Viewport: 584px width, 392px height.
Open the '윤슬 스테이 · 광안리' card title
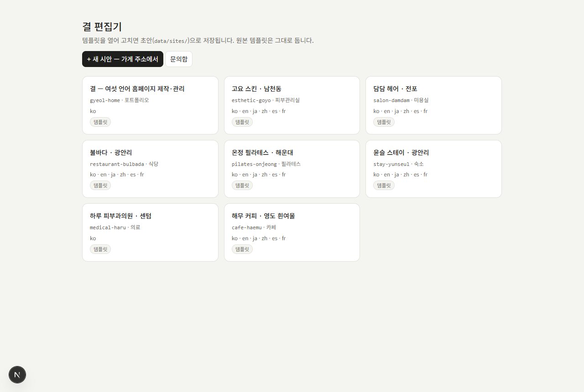[401, 153]
